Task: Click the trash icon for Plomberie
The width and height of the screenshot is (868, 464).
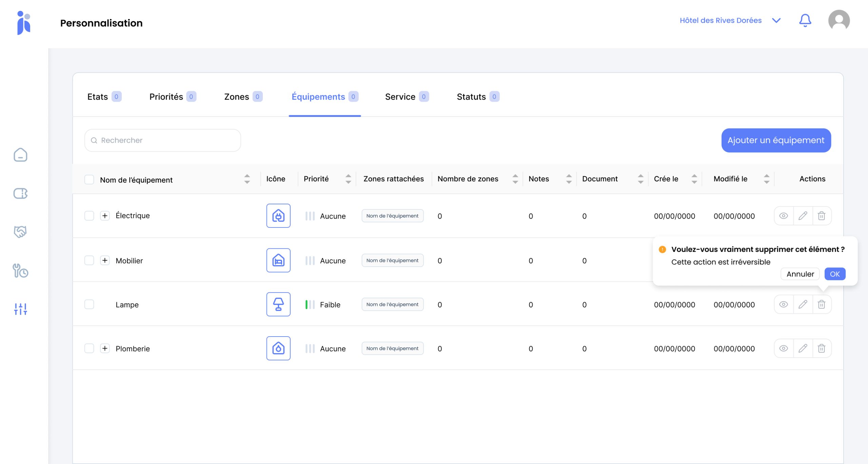Action: [x=821, y=348]
